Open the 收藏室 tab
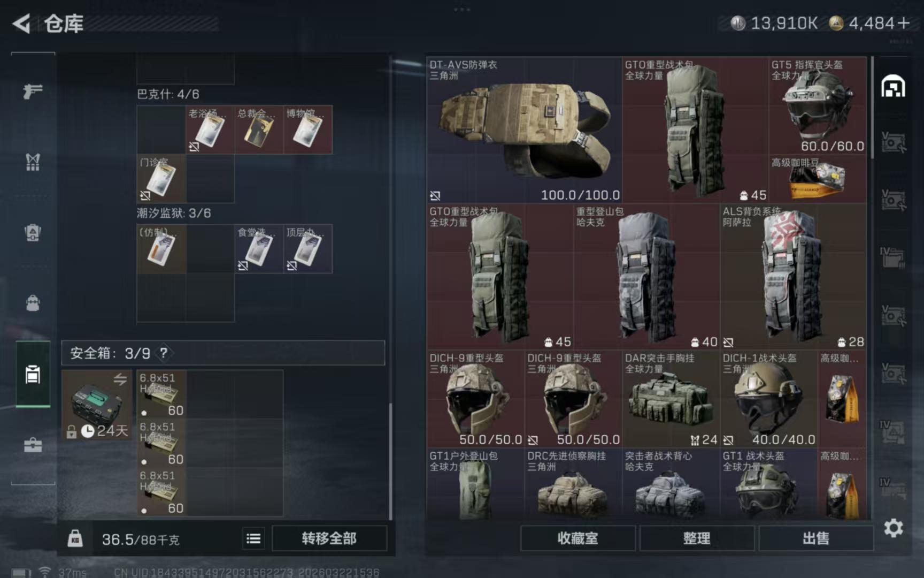924x578 pixels. (x=578, y=538)
